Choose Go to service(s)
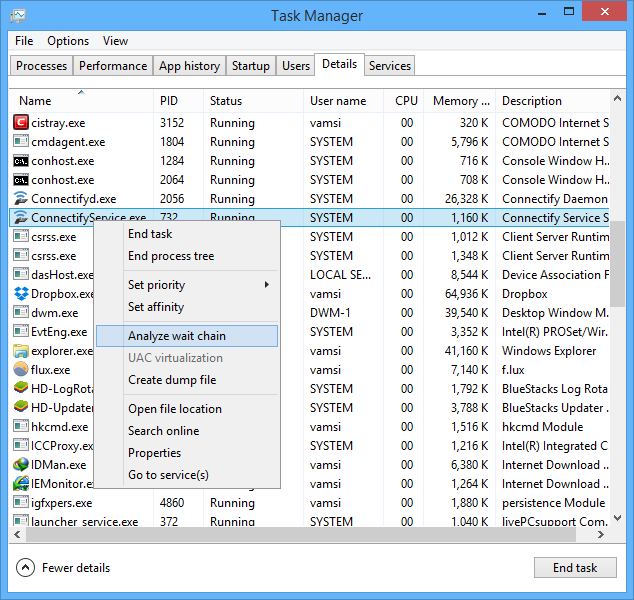The width and height of the screenshot is (634, 600). [187, 474]
